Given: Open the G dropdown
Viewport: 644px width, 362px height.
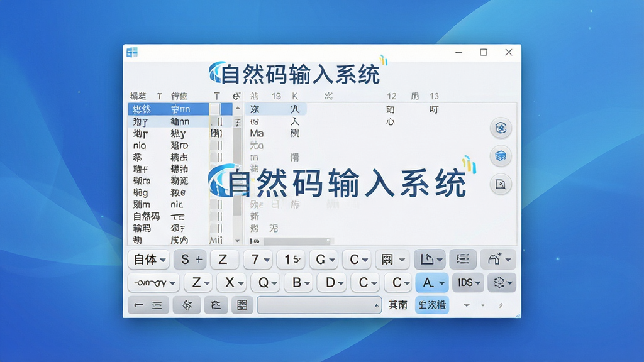Looking at the screenshot, I should click(324, 260).
